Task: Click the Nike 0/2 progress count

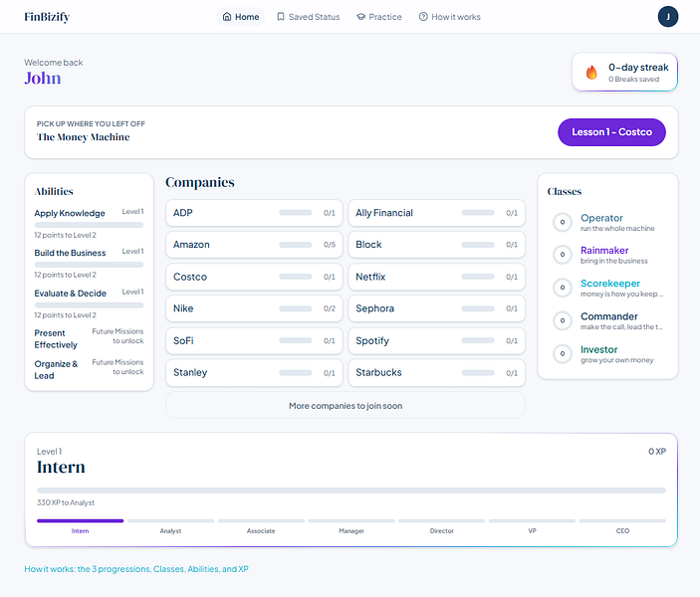Action: click(330, 308)
